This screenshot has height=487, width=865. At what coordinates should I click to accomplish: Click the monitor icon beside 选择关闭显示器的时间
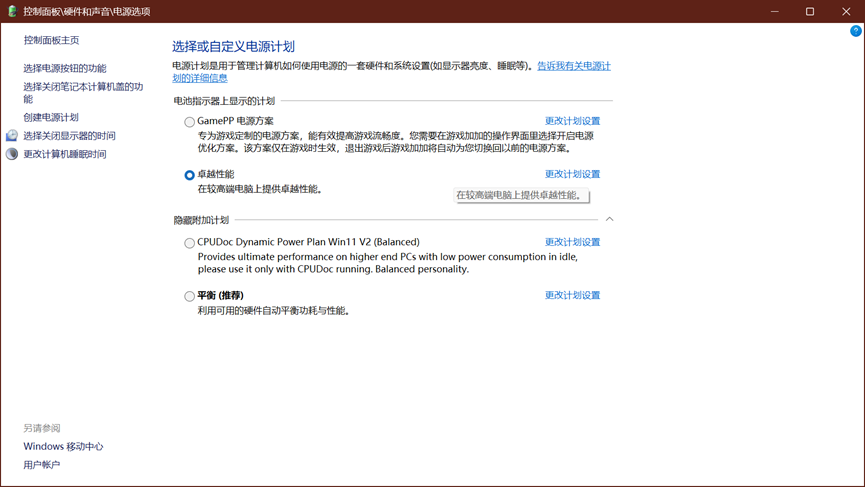click(x=12, y=136)
